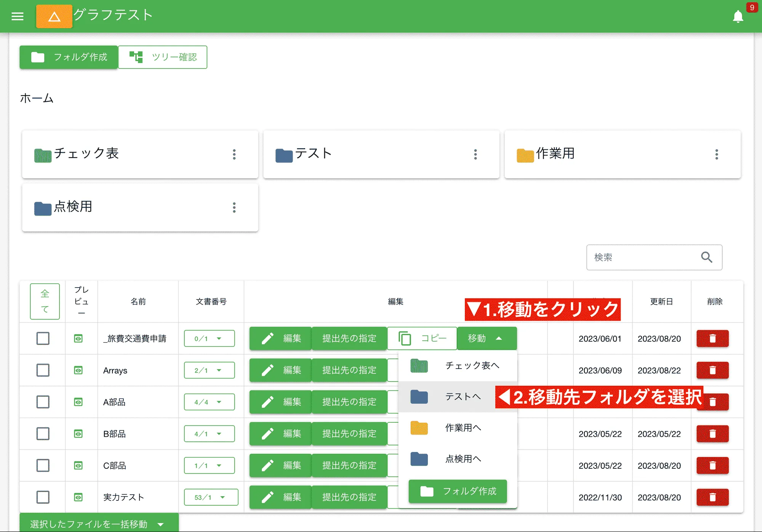Check the row checkbox for Arrays
Screen dimensions: 762x532
(x=43, y=370)
